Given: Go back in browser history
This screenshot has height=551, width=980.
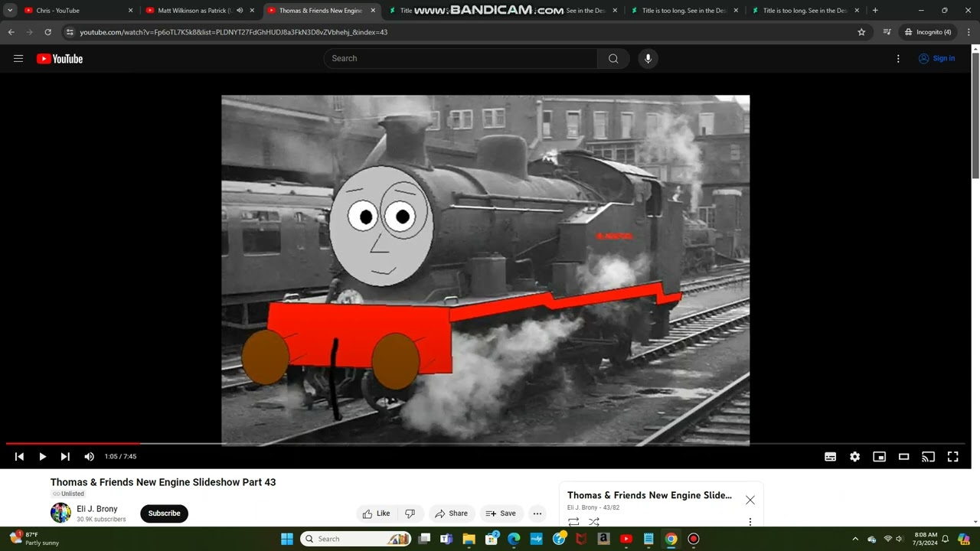Looking at the screenshot, I should coord(11,32).
